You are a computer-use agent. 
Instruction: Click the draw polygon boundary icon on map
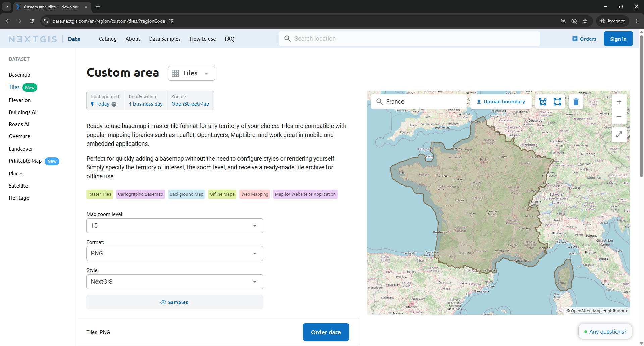(543, 102)
